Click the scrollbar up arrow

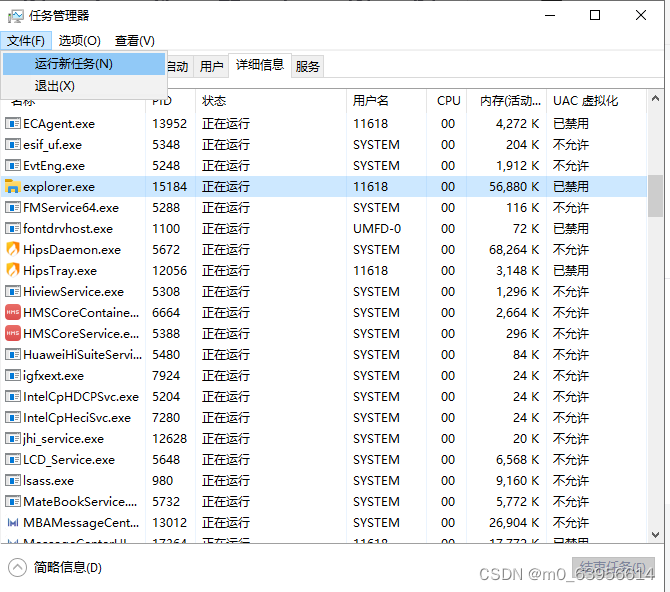(x=655, y=99)
